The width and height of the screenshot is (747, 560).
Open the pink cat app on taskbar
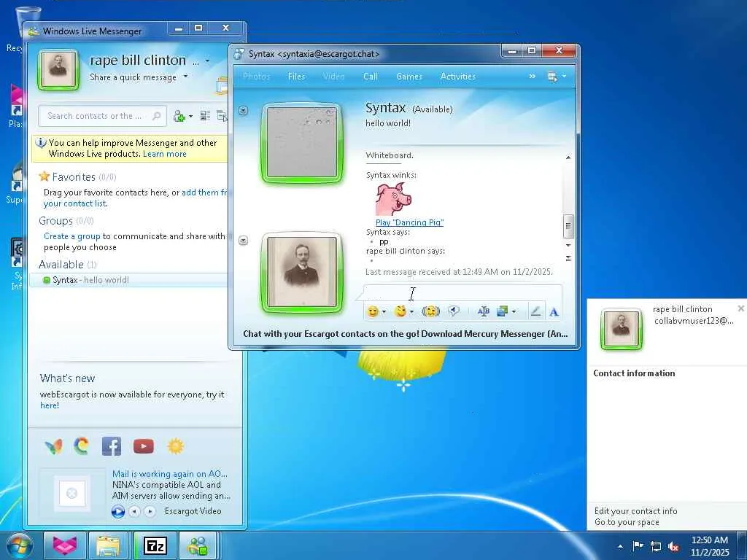click(x=64, y=545)
